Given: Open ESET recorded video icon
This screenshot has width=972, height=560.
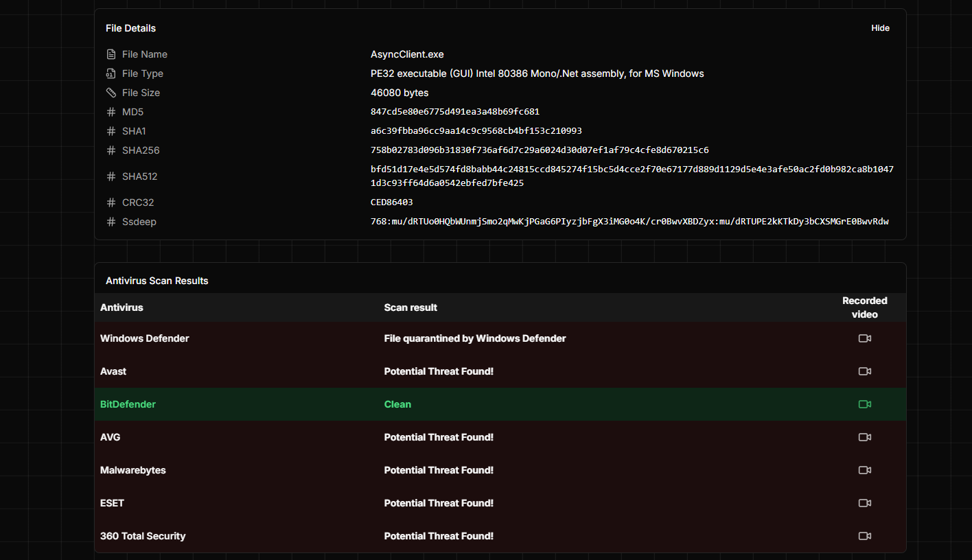Looking at the screenshot, I should pyautogui.click(x=865, y=503).
